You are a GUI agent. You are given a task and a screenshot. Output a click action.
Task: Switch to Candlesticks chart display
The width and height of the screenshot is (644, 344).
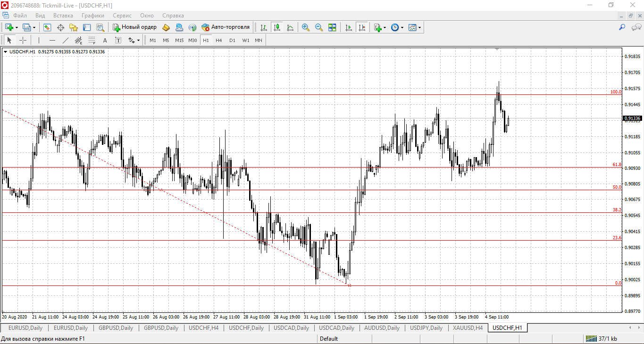coord(277,27)
